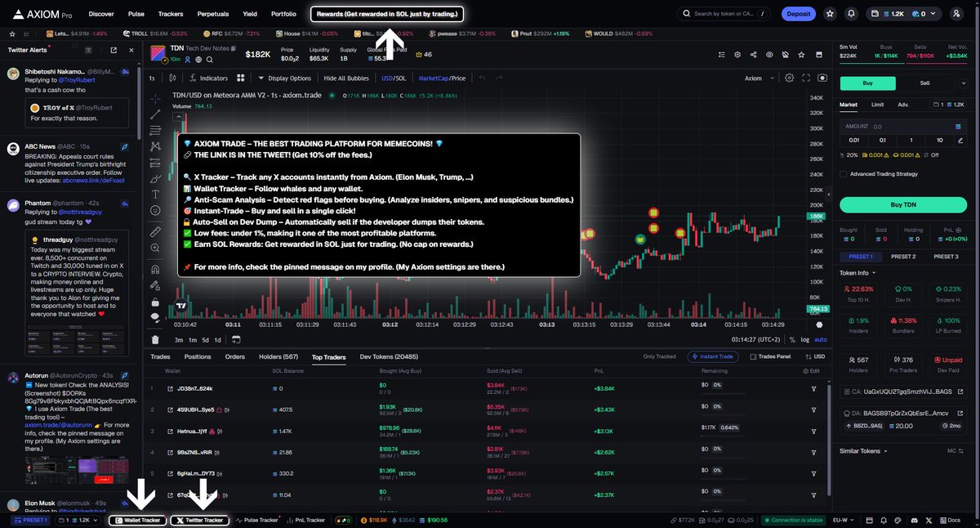This screenshot has height=528, width=980.
Task: Click the AMOUNT input field
Action: tap(902, 127)
